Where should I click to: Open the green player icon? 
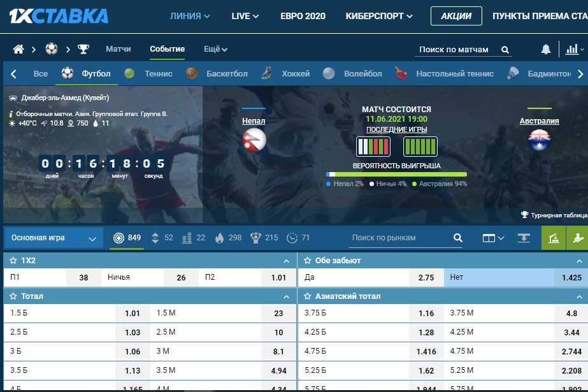pyautogui.click(x=578, y=238)
